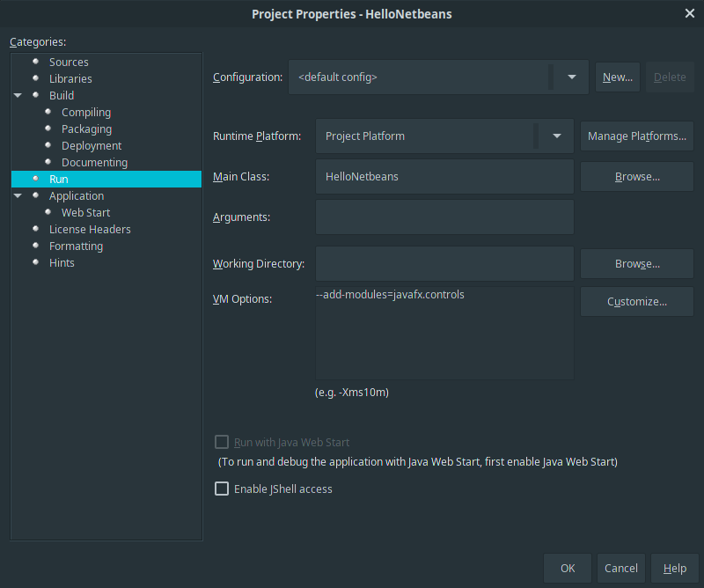The height and width of the screenshot is (588, 704).
Task: Collapse the Build tree node
Action: click(18, 96)
